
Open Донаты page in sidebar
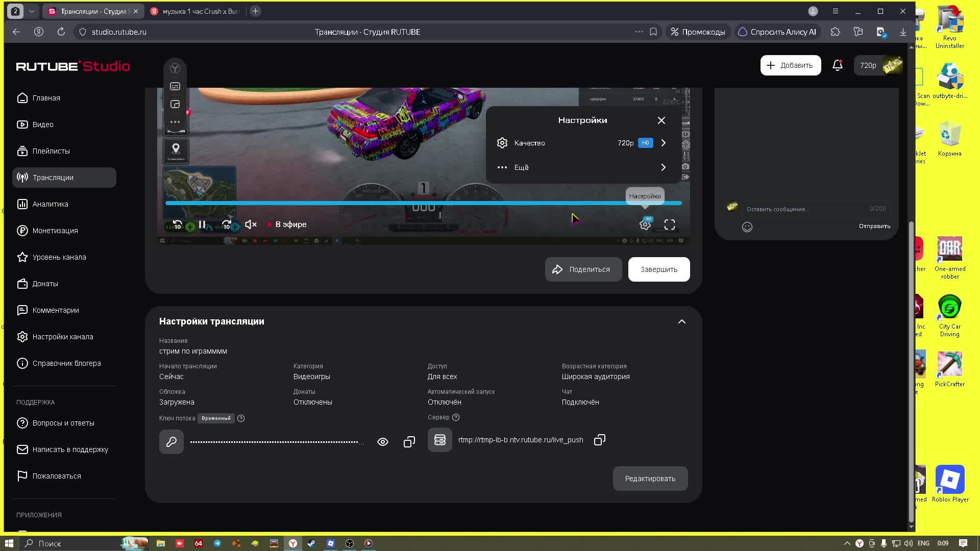pyautogui.click(x=64, y=284)
